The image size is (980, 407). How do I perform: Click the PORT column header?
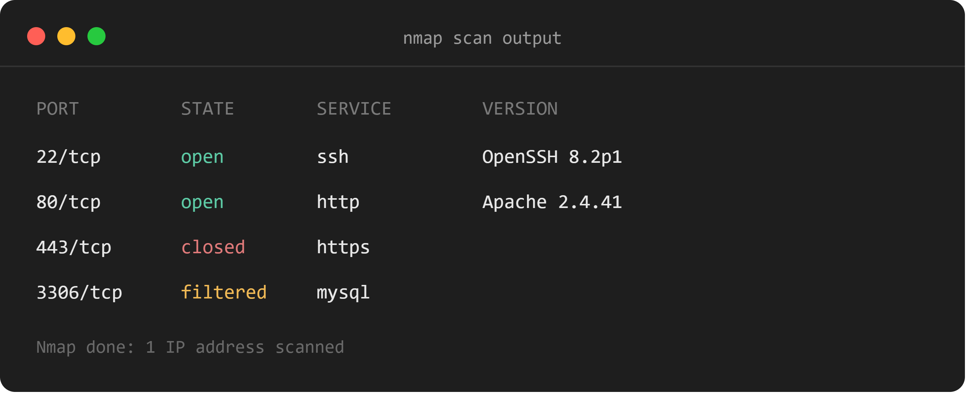57,109
